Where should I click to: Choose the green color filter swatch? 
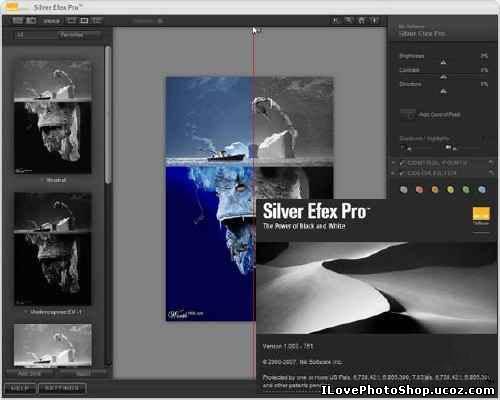(x=466, y=190)
